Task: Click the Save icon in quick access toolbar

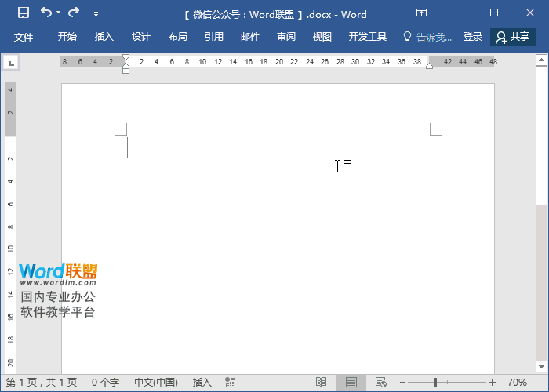Action: click(x=24, y=13)
